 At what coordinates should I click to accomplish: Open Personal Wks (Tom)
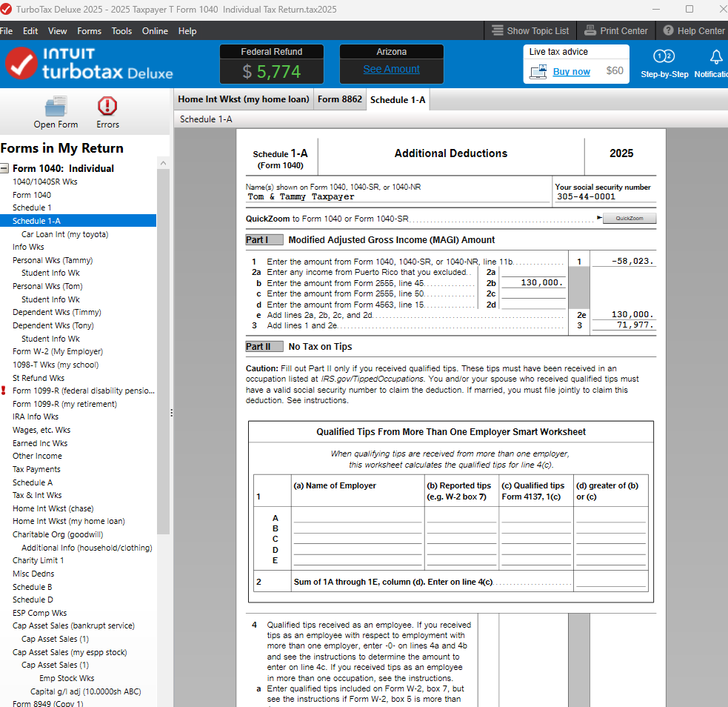tap(47, 286)
